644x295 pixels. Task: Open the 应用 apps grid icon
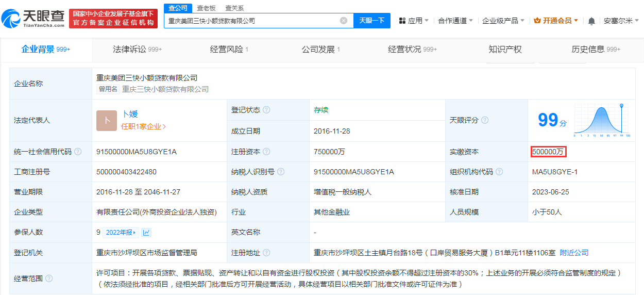(x=402, y=21)
